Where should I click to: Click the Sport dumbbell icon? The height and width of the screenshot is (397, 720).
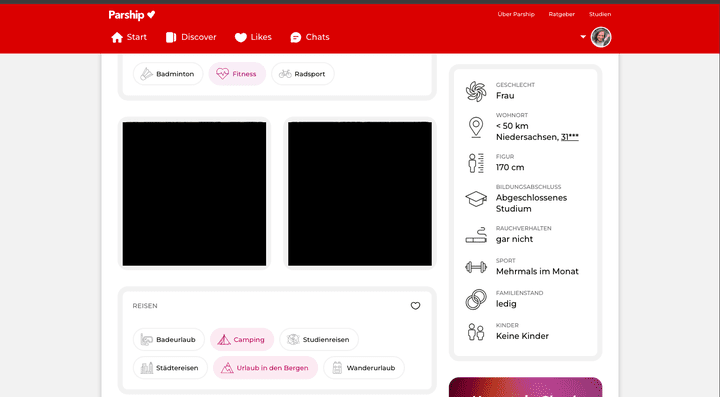tap(476, 267)
